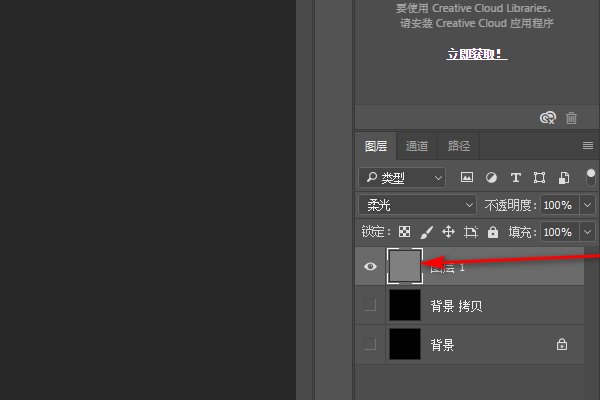Click the 不透明度 label
The image size is (600, 400).
point(510,206)
